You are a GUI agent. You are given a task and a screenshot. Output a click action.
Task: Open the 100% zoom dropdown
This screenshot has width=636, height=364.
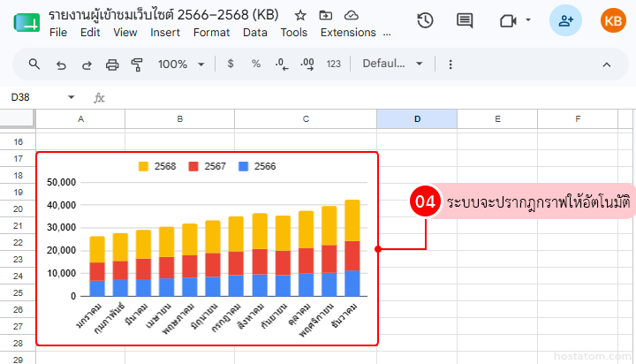point(181,64)
